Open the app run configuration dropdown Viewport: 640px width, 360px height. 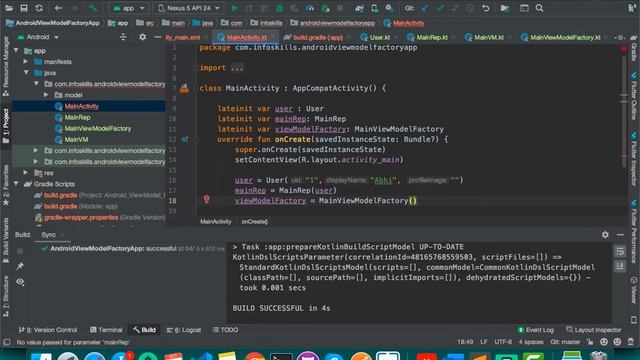pos(129,8)
